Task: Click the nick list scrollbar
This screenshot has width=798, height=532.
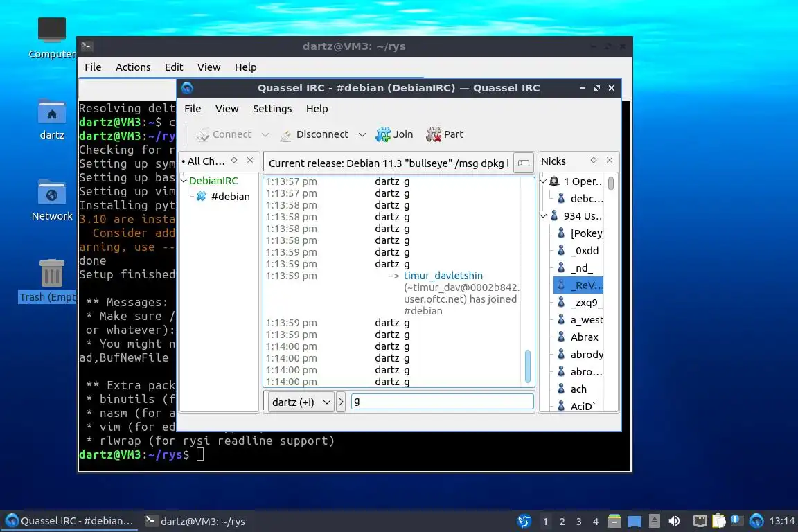Action: point(611,184)
